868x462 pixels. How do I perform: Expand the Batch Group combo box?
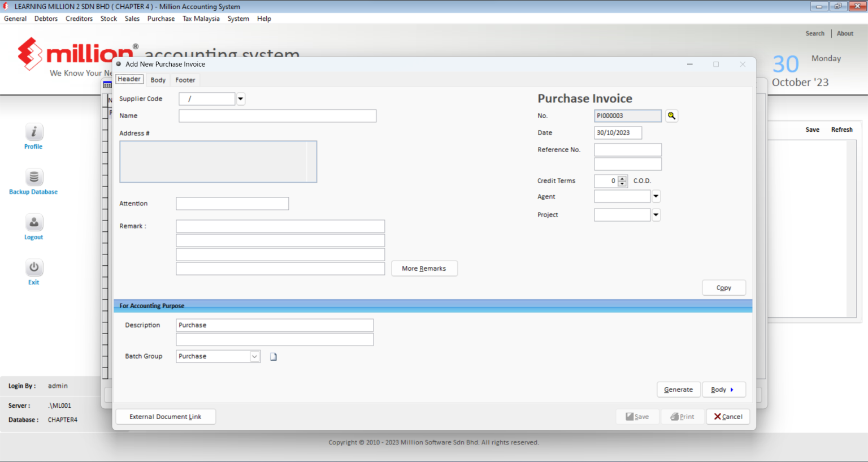click(254, 356)
